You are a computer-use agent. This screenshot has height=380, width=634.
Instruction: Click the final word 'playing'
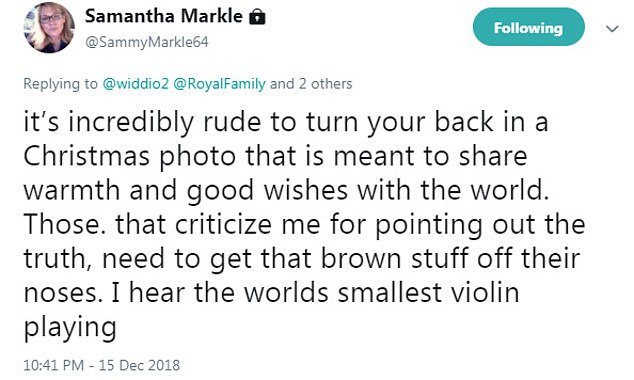coord(70,327)
